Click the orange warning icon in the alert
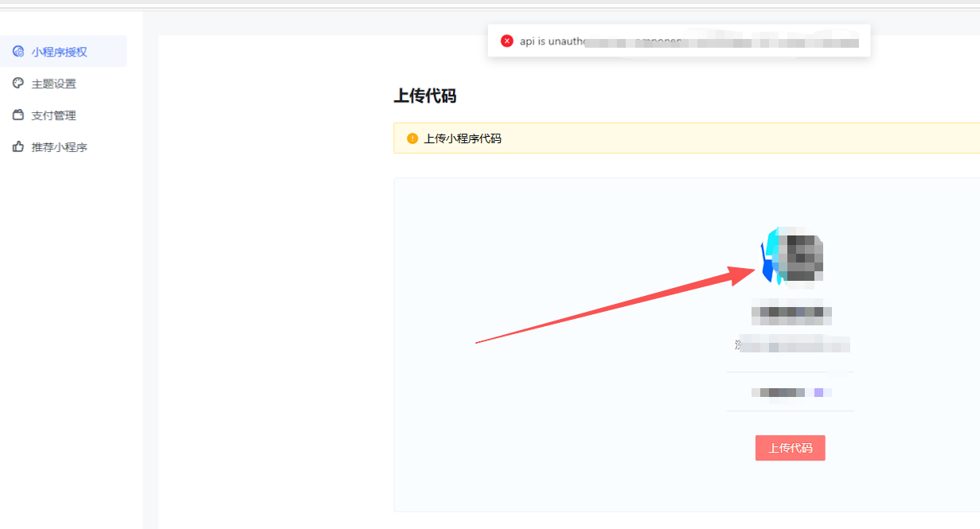 click(412, 138)
